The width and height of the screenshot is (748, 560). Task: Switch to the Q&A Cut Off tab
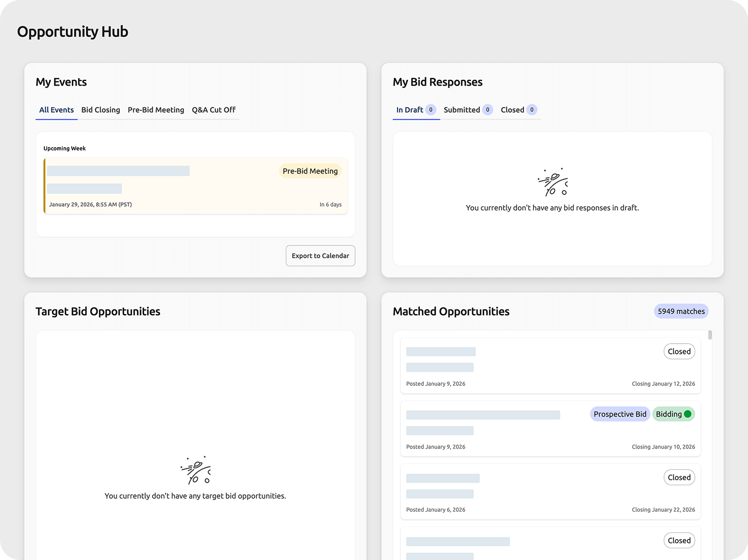pos(213,110)
